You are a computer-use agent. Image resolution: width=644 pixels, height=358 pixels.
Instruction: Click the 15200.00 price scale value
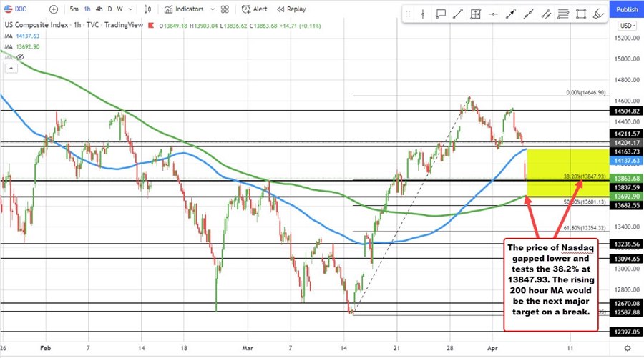[x=627, y=38]
